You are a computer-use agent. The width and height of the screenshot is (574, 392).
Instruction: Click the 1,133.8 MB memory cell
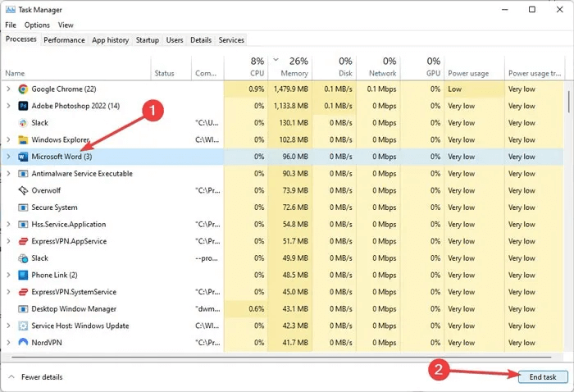[289, 106]
